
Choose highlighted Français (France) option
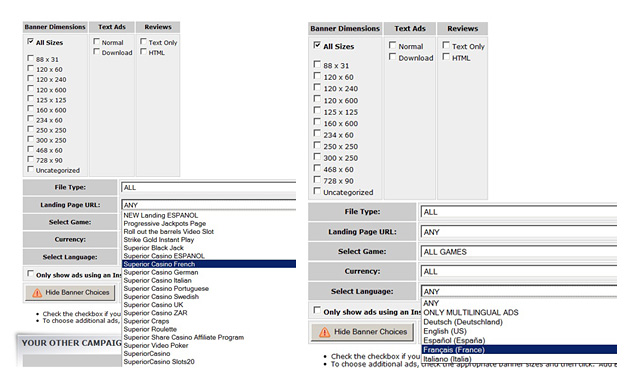(519, 350)
